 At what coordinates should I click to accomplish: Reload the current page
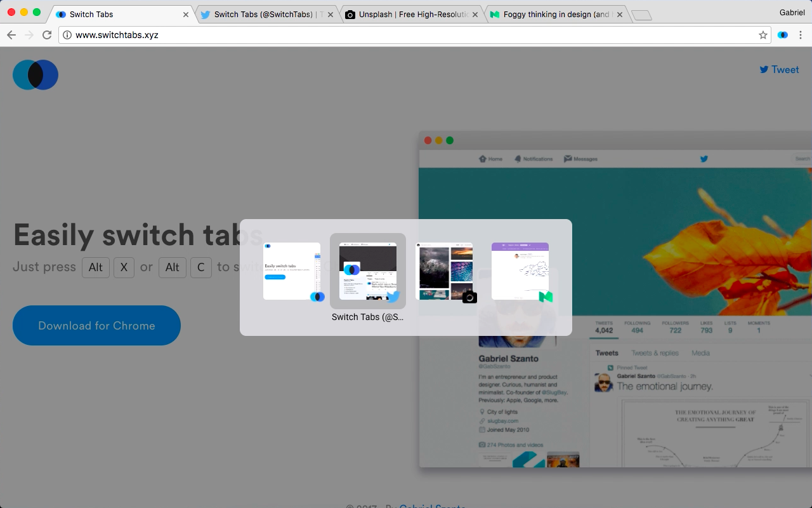point(47,35)
